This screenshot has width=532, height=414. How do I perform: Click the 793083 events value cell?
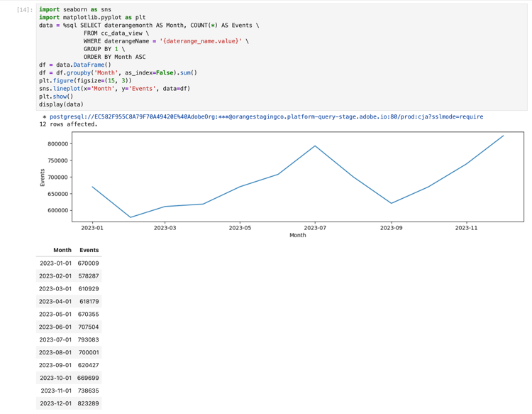(x=89, y=340)
